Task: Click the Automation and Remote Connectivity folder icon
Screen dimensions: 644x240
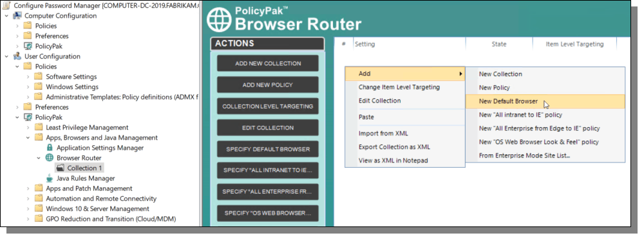Action: click(x=39, y=199)
